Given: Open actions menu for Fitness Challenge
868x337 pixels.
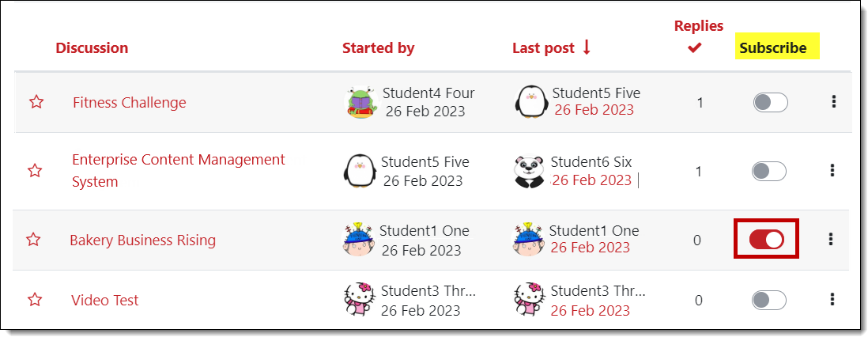Looking at the screenshot, I should tap(833, 102).
